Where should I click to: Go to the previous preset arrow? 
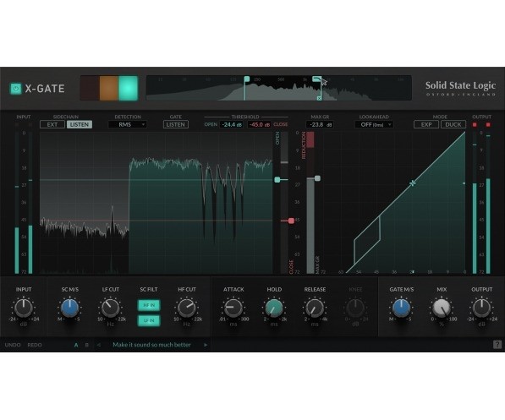click(99, 345)
